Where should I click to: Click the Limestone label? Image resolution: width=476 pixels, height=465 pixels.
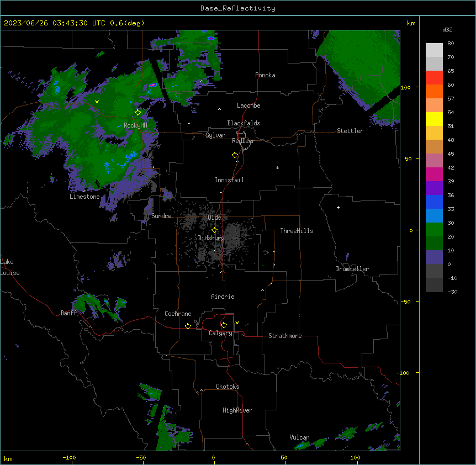[84, 197]
